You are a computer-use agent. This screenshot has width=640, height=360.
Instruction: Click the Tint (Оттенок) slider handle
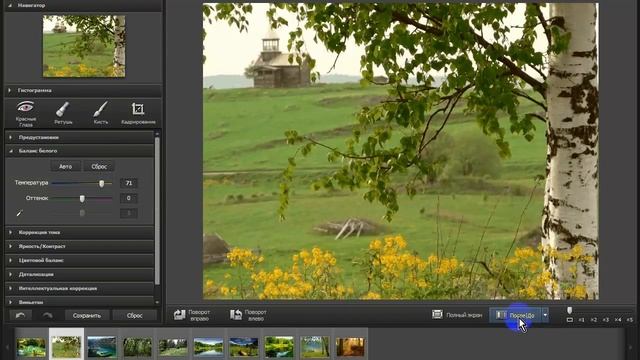click(82, 199)
